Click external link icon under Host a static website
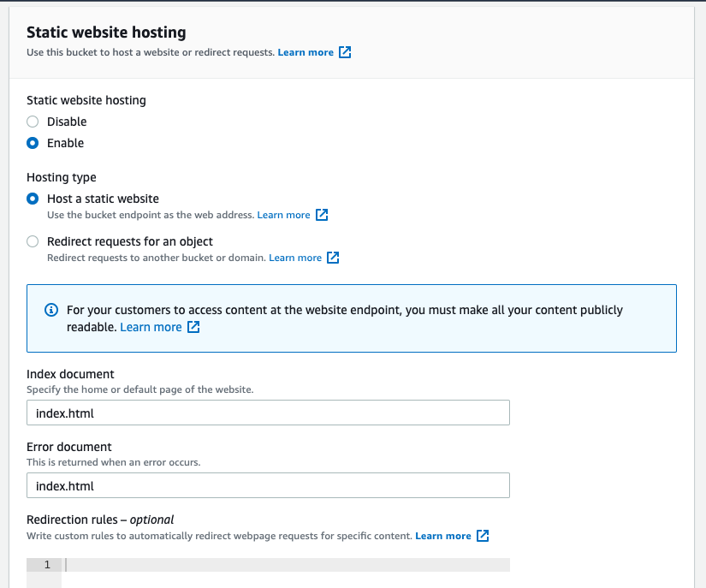The width and height of the screenshot is (706, 588). click(x=322, y=215)
